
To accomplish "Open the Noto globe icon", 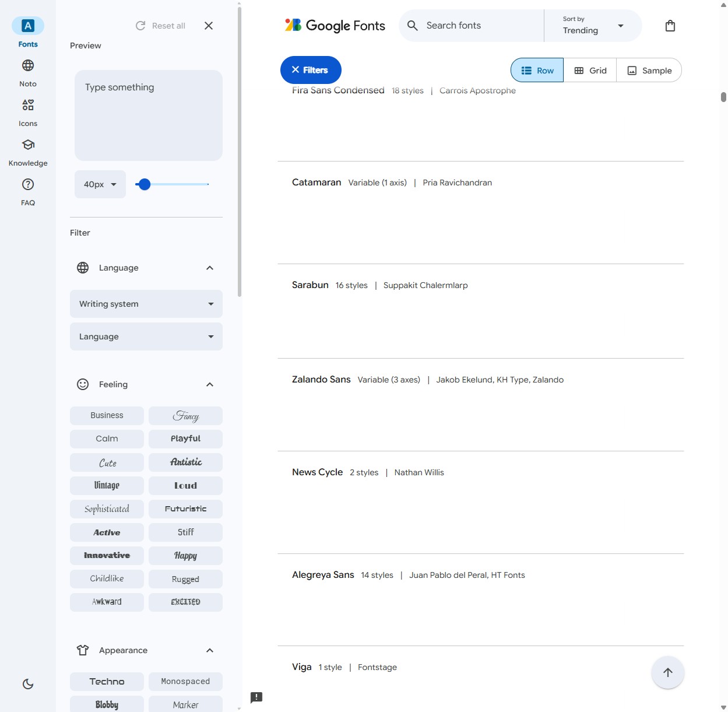I will click(x=28, y=65).
